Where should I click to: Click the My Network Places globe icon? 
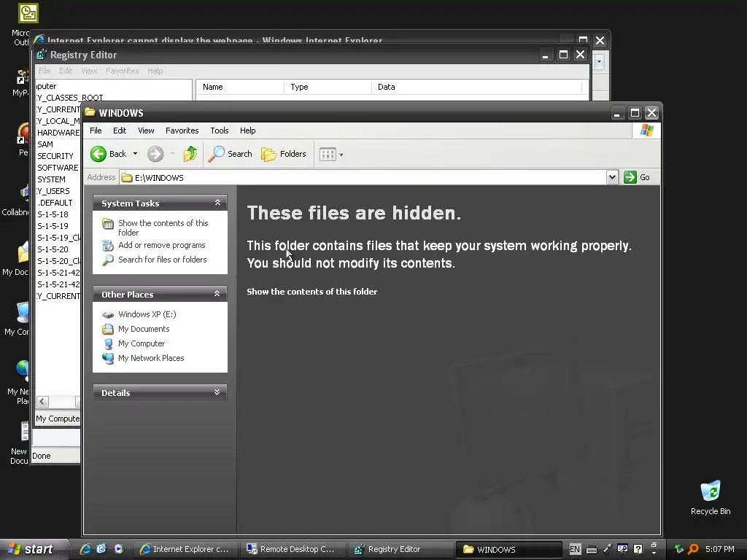[108, 358]
